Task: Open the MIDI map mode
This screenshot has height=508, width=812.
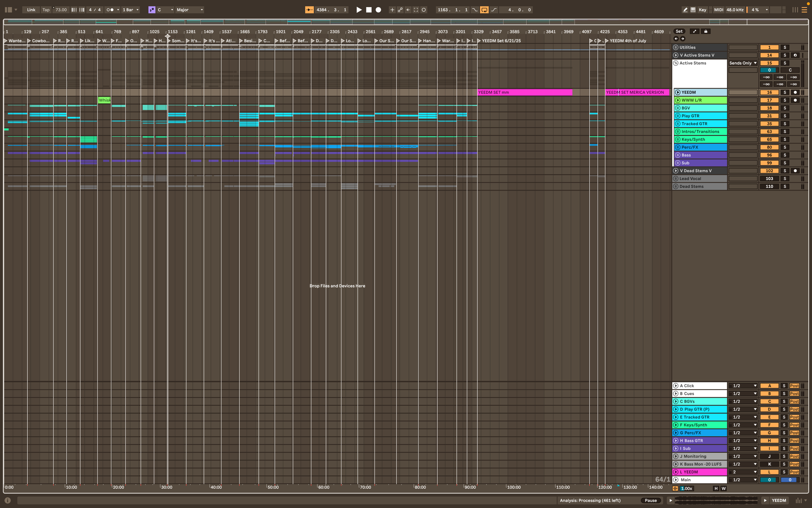Action: (718, 10)
